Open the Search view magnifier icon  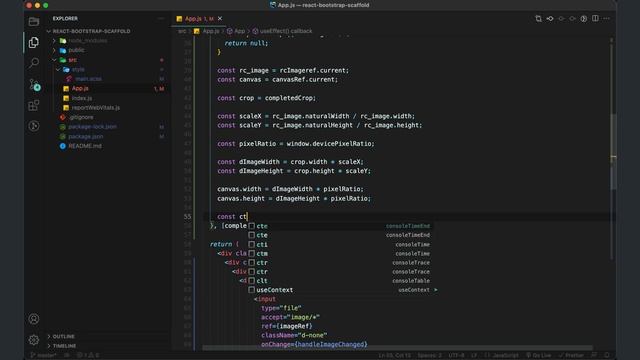point(34,63)
